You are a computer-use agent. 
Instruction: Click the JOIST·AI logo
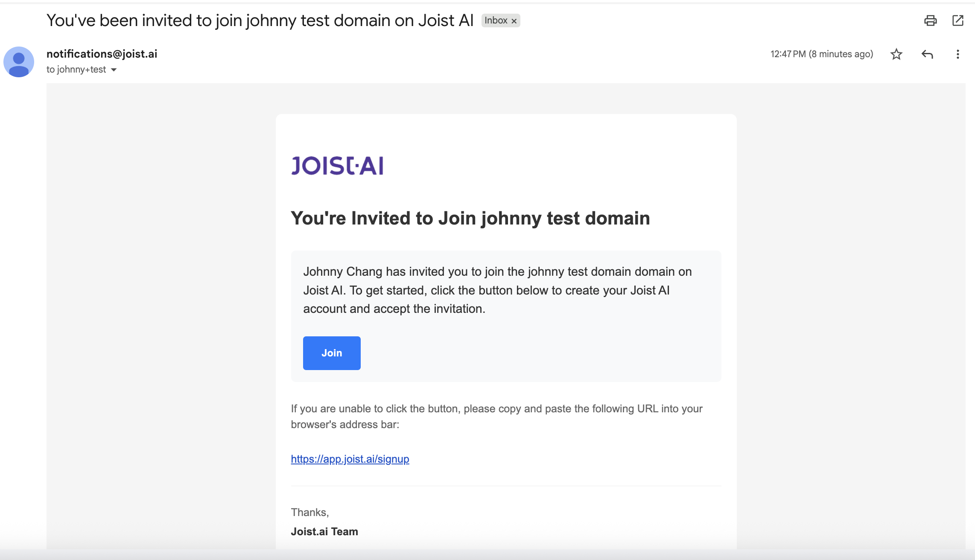click(337, 166)
